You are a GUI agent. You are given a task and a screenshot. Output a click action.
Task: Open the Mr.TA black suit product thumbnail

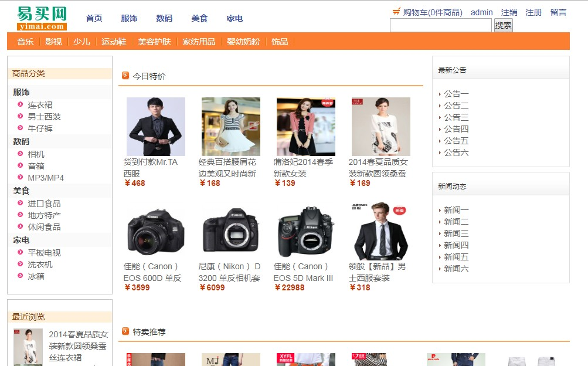click(155, 127)
